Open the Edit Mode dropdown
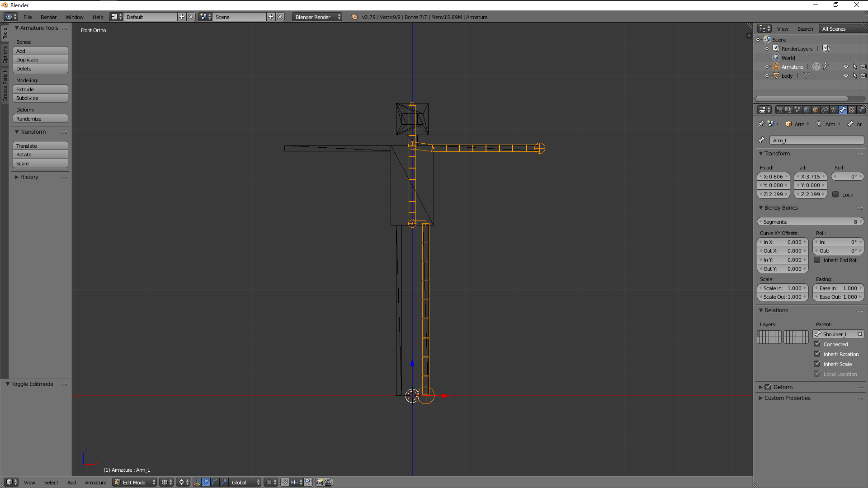Viewport: 868px width, 488px height. pos(135,482)
